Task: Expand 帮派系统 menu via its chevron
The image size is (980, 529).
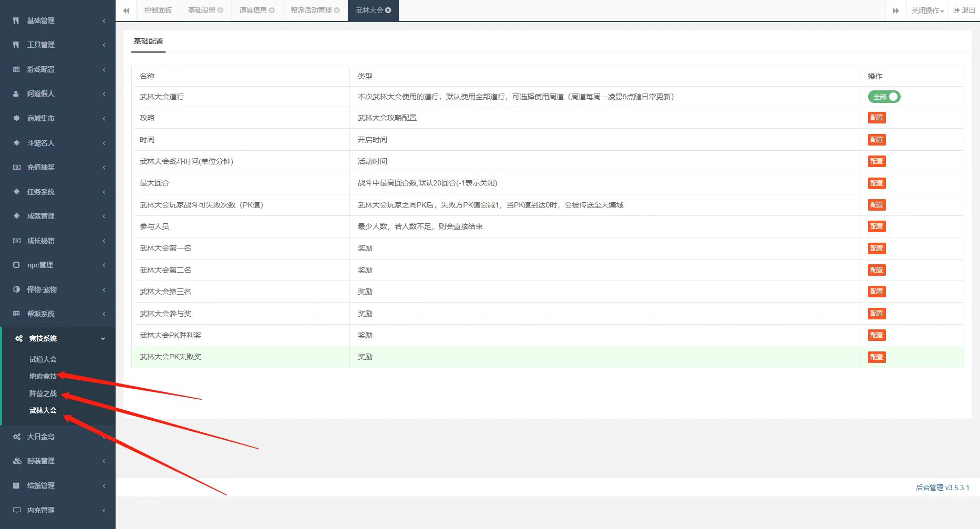Action: 104,314
